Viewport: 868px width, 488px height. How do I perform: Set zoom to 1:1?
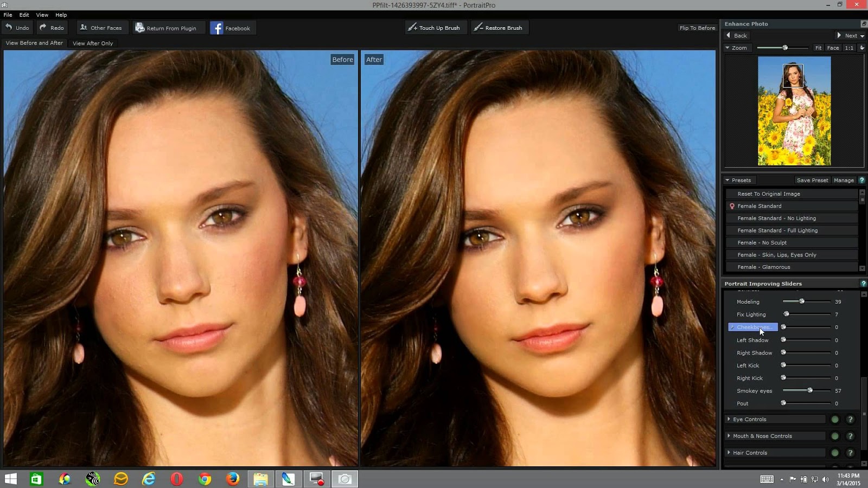(x=849, y=48)
